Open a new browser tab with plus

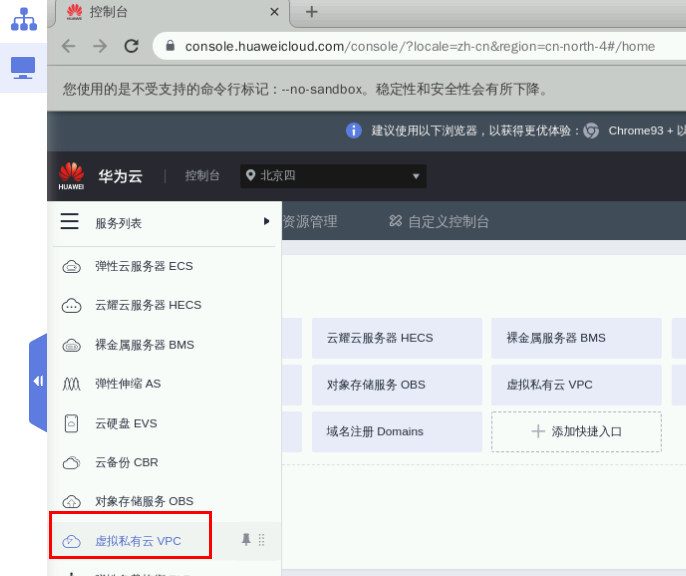[x=312, y=12]
